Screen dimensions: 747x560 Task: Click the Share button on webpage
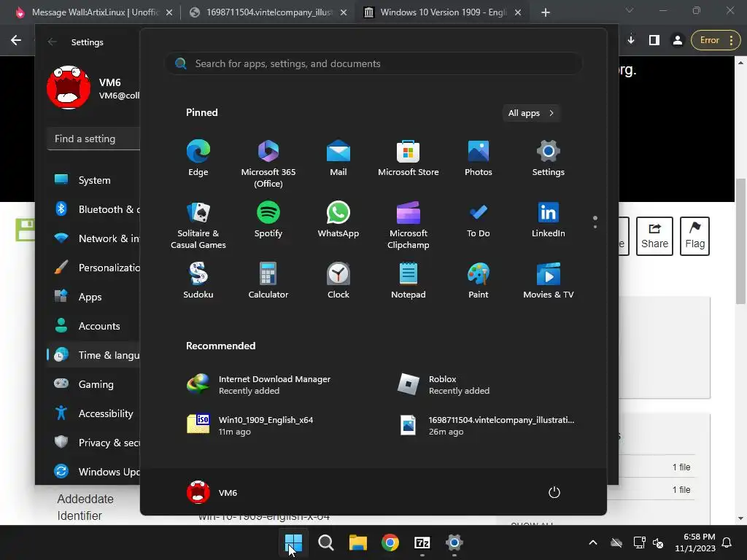tap(654, 236)
